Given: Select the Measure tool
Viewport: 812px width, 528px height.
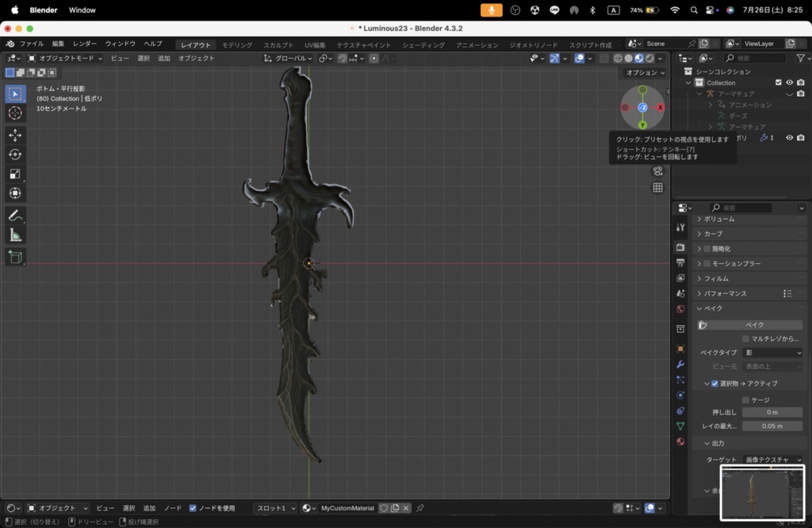Looking at the screenshot, I should (x=14, y=234).
